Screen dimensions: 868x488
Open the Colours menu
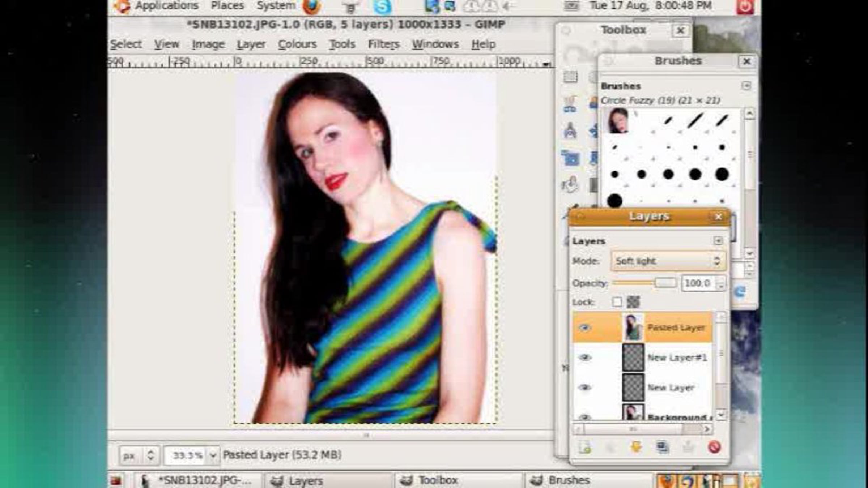pos(297,44)
